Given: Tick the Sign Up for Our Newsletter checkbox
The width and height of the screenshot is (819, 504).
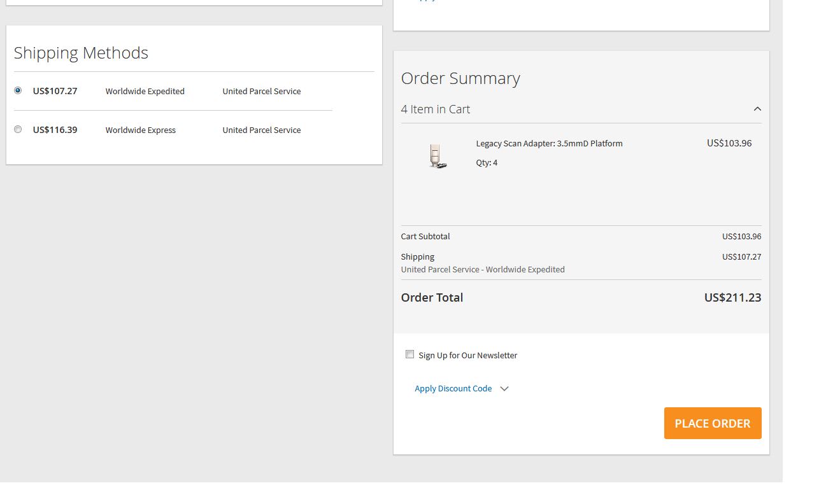Looking at the screenshot, I should tap(410, 354).
